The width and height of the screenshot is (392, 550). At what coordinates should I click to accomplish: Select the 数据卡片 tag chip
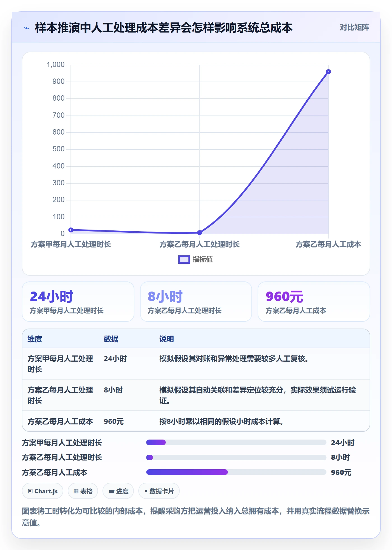point(159,491)
